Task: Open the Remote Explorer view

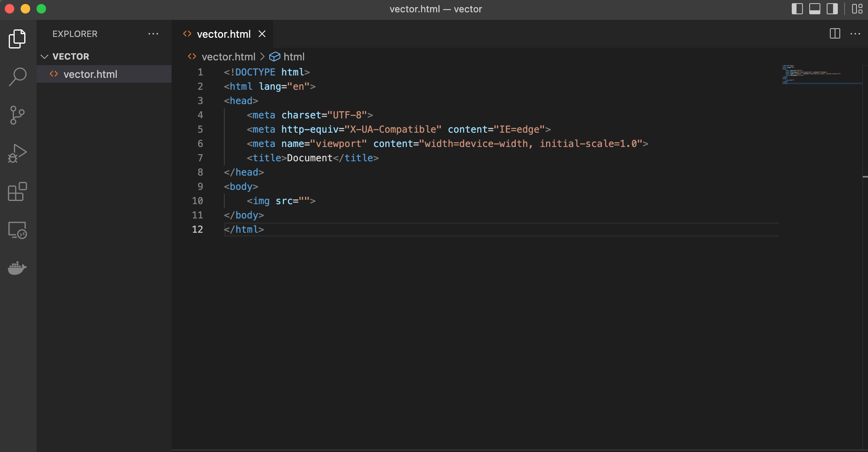Action: [17, 230]
